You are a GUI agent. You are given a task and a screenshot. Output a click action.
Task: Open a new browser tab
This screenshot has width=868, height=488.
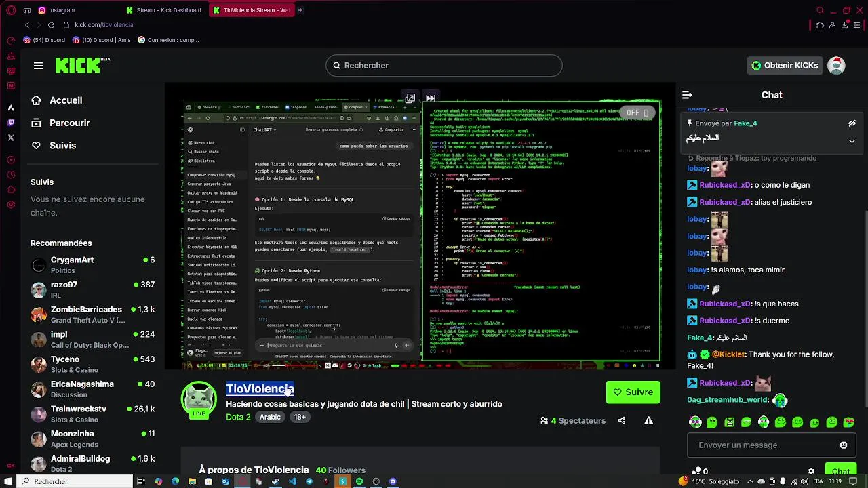click(x=300, y=10)
